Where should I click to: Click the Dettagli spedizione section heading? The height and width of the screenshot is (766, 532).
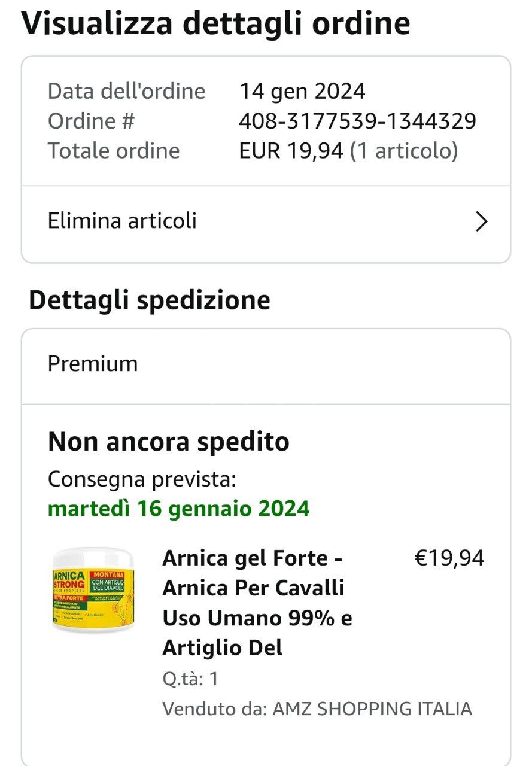(150, 300)
